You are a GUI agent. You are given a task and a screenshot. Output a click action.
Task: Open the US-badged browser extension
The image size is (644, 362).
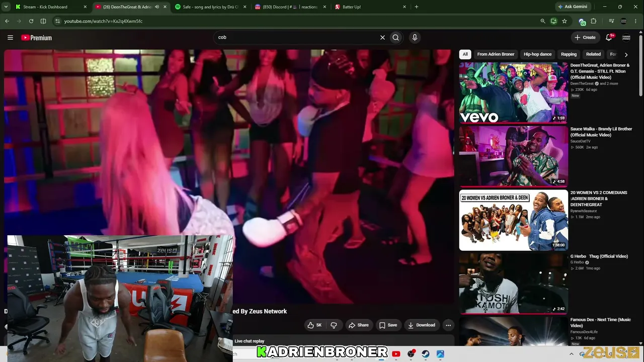pyautogui.click(x=582, y=22)
